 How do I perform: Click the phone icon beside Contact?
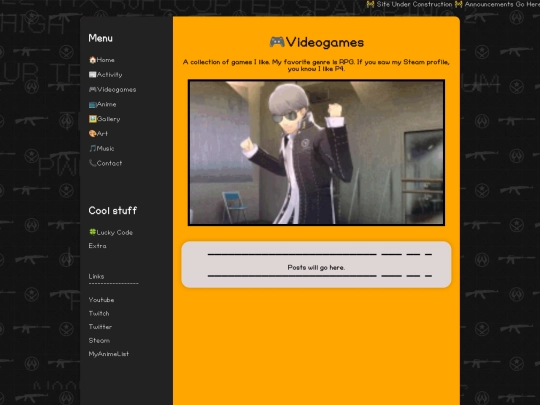(92, 163)
